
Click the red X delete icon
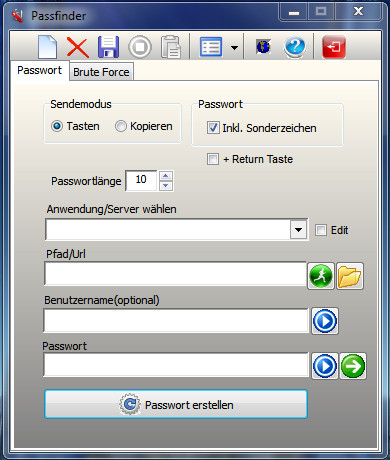click(77, 47)
